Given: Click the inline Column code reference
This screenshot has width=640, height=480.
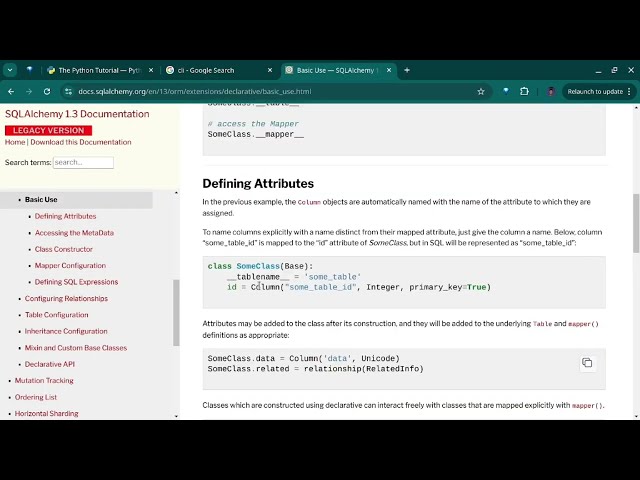Looking at the screenshot, I should click(x=309, y=202).
